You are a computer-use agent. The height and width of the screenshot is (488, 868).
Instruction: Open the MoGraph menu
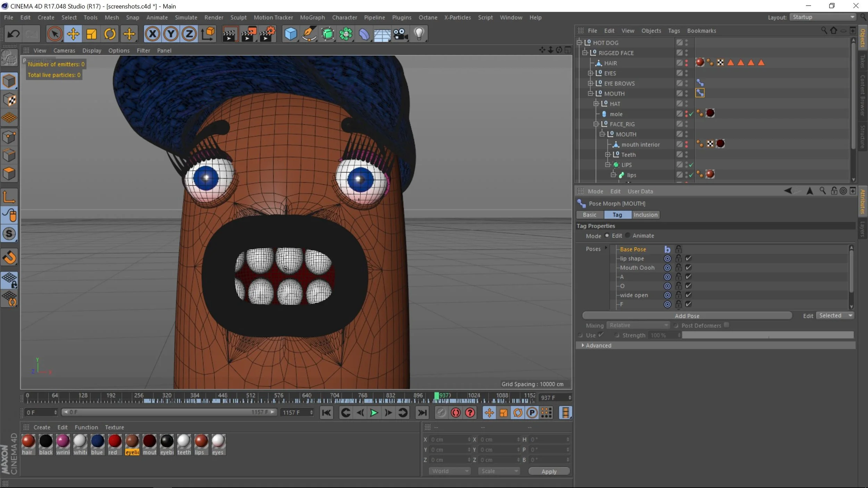[x=312, y=17]
